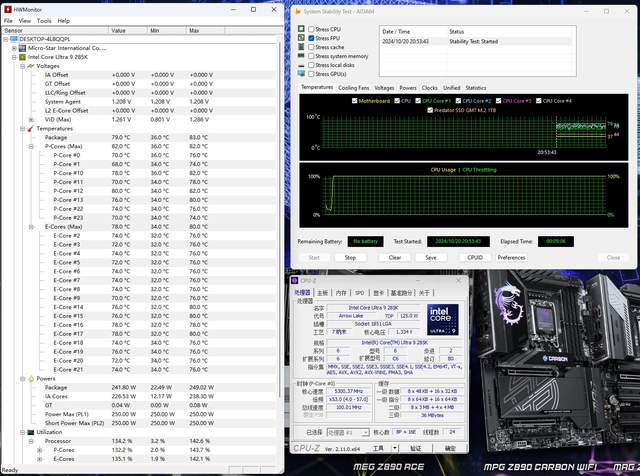The image size is (640, 476).
Task: Click the green Intel Core Ultra CPU icon
Action: click(22, 57)
